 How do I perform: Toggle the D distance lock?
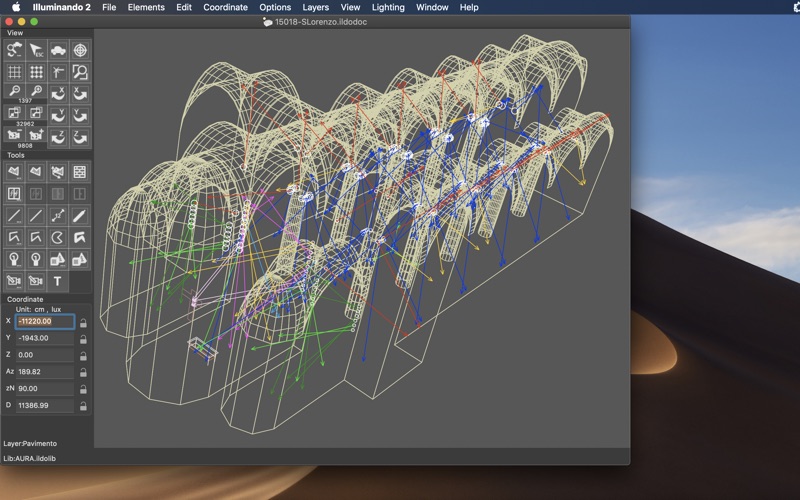(83, 407)
